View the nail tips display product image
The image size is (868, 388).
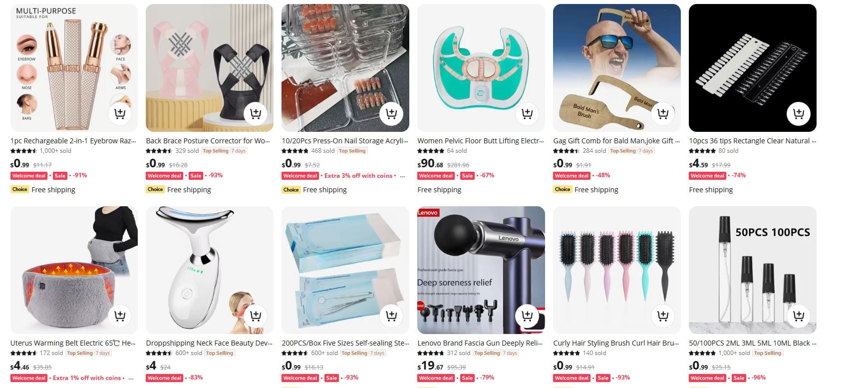(753, 68)
